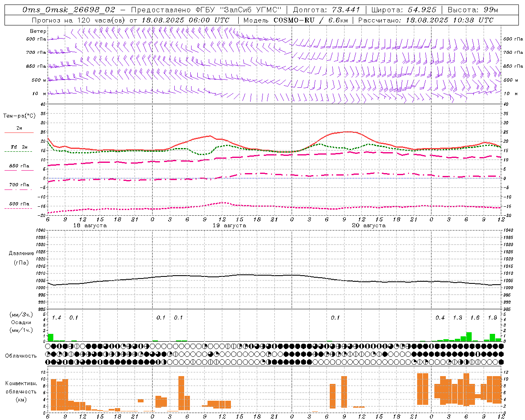Click the 1.3 precipitation total value

coord(457,318)
